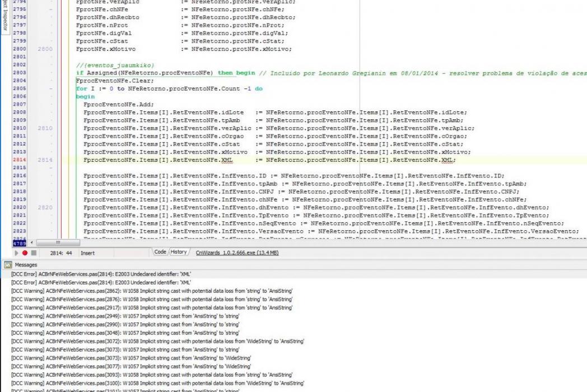This screenshot has width=587, height=392.
Task: Click the macro play button
Action: pos(16,253)
